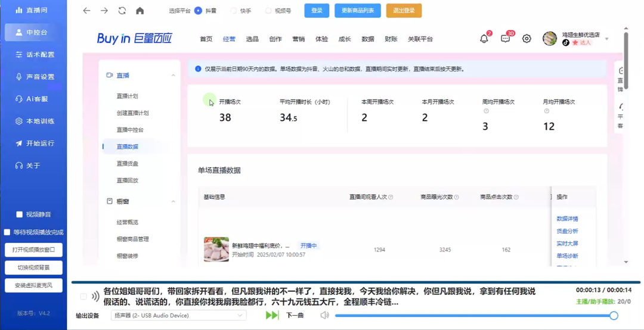Click help icon beside 周均开播场次
The width and height of the screenshot is (644, 330).
(x=486, y=111)
